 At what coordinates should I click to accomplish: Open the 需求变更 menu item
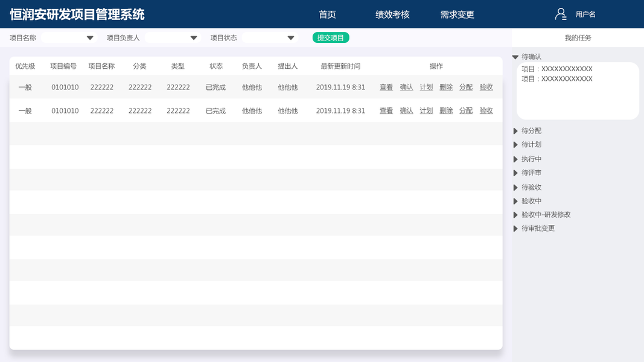(457, 14)
